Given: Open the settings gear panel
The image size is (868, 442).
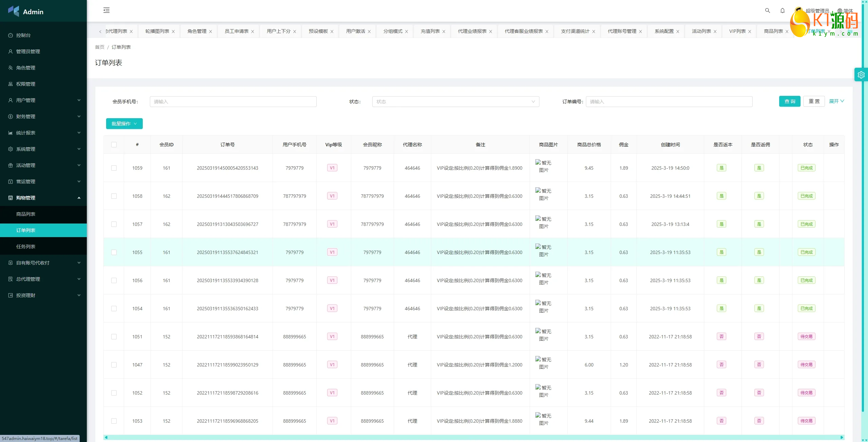Looking at the screenshot, I should coord(861,75).
